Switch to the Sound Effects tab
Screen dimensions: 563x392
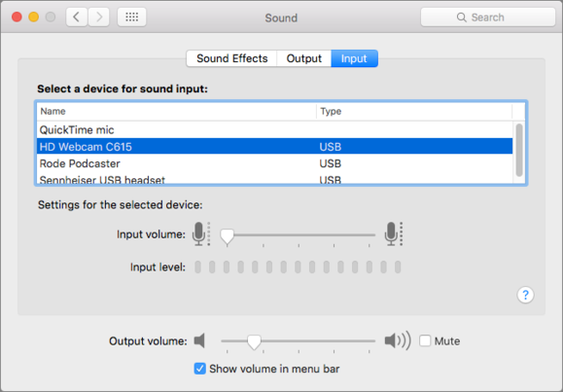point(232,58)
